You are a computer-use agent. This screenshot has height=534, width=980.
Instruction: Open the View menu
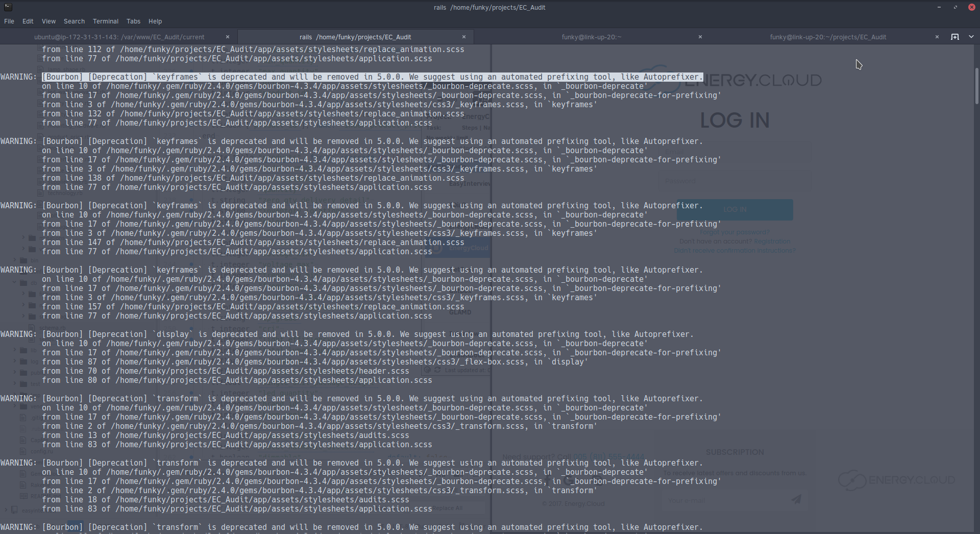tap(48, 21)
